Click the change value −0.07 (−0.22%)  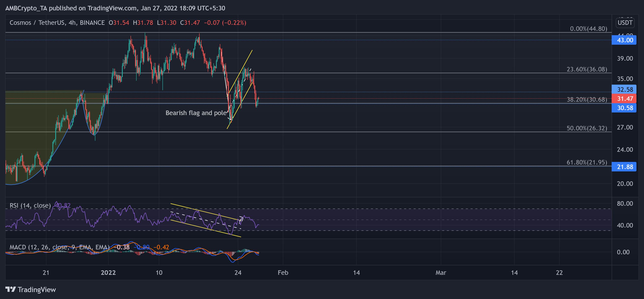click(x=225, y=22)
